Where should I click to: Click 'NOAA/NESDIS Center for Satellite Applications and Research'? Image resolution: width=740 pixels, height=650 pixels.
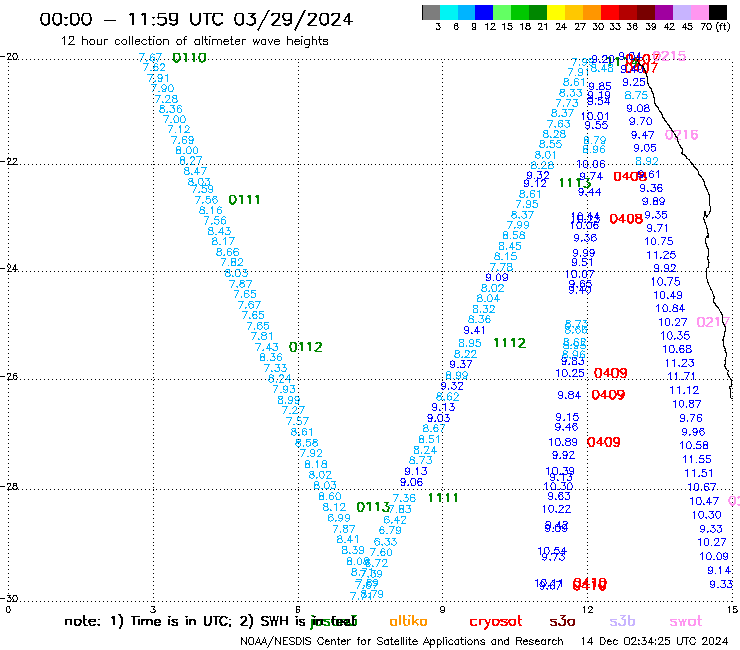coord(402,641)
